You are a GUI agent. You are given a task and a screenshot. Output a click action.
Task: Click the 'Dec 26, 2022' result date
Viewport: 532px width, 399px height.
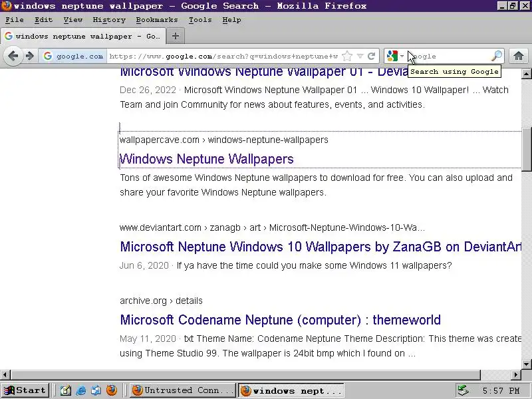[x=148, y=90]
